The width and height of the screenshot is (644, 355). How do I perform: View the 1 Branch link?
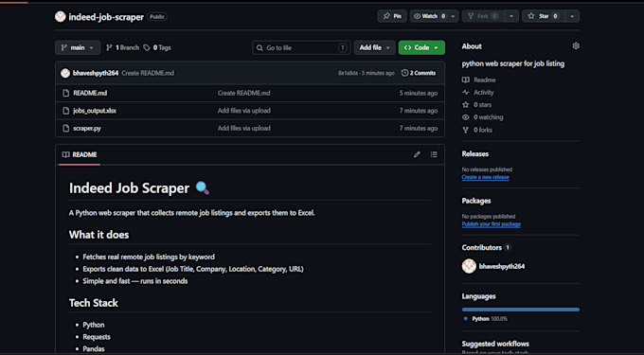tap(123, 47)
